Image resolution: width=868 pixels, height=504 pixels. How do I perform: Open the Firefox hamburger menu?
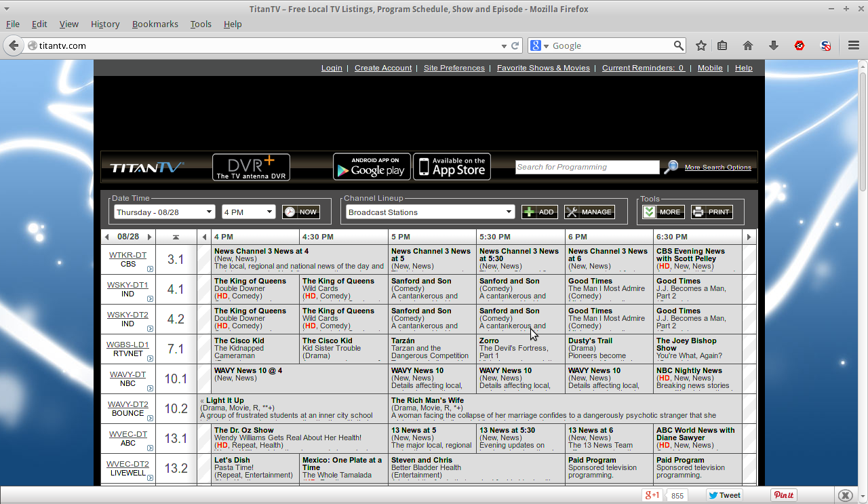[854, 45]
